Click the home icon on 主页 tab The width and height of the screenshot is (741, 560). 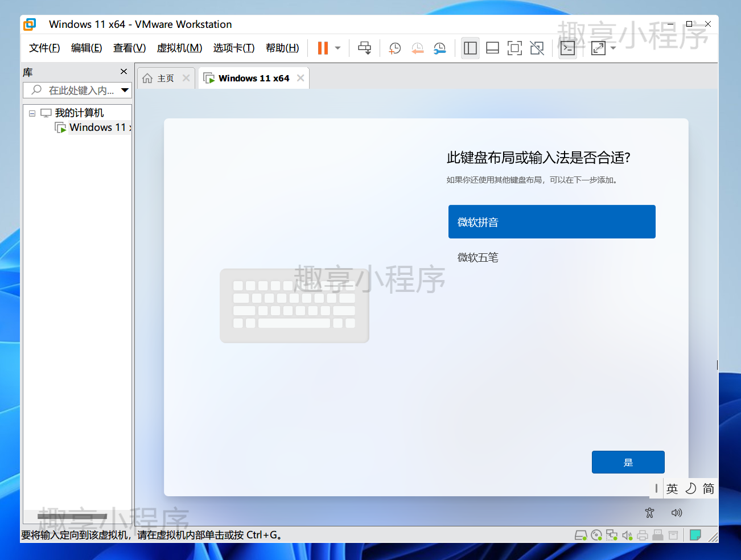(x=147, y=79)
